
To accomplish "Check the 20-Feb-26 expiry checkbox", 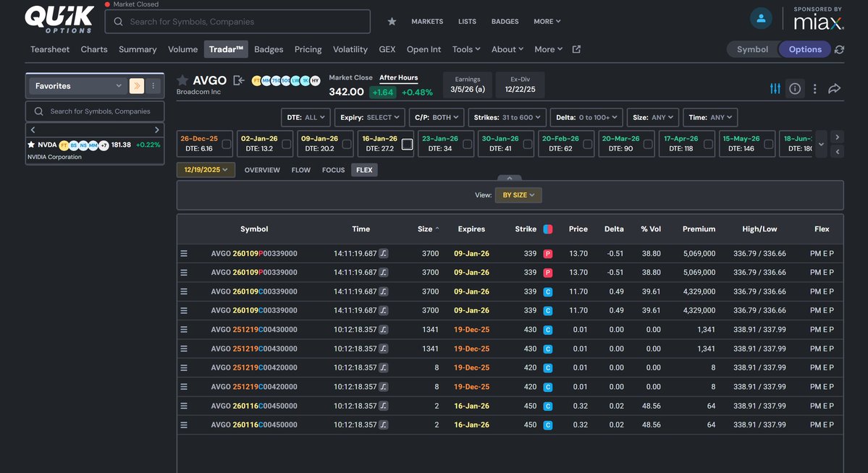I will click(x=587, y=144).
